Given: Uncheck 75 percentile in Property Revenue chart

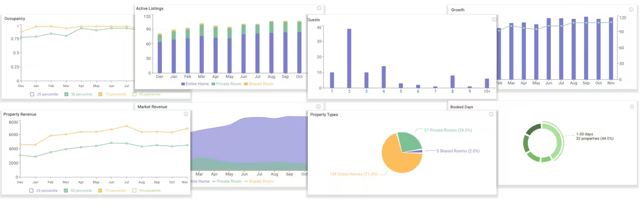Looking at the screenshot, I should 100,190.
